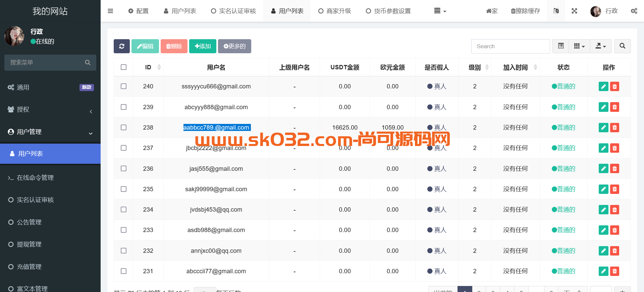This screenshot has width=644, height=292.
Task: Check the row 235 checkbox
Action: (x=123, y=189)
